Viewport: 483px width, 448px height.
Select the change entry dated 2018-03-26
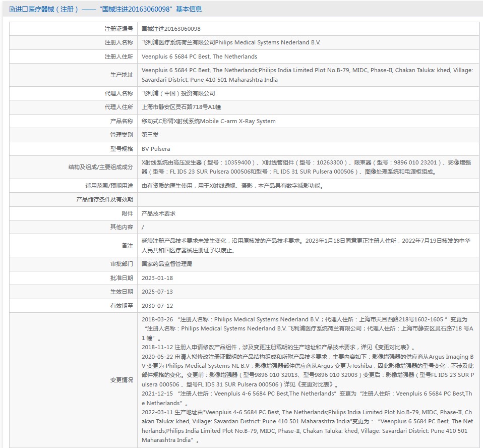[308, 328]
